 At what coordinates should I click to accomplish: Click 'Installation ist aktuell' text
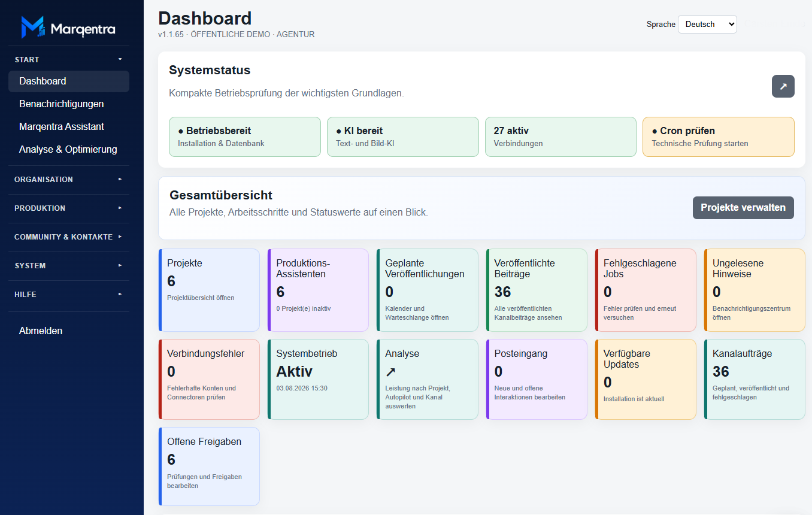tap(634, 399)
